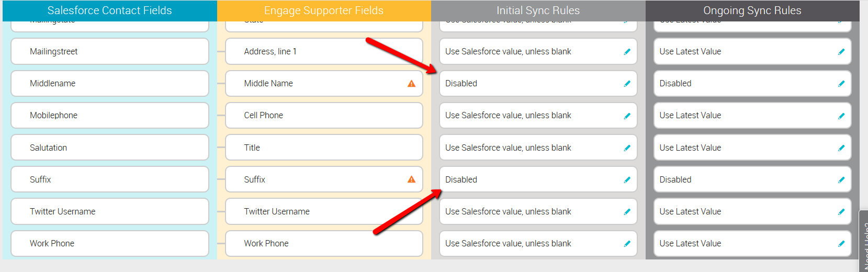Edit Ongoing Sync rule for Suffix row

(x=841, y=180)
